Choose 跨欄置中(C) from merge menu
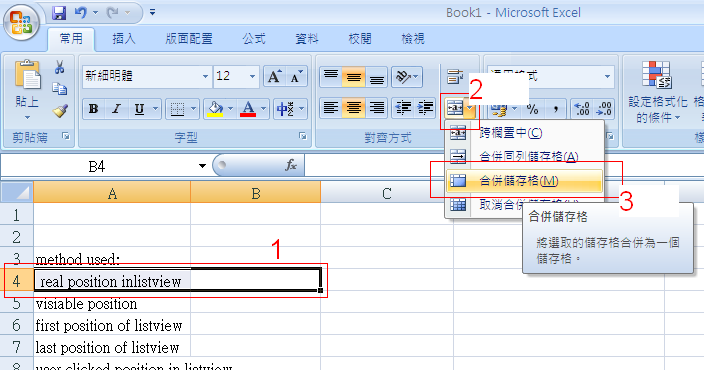The width and height of the screenshot is (704, 370). coord(524,133)
